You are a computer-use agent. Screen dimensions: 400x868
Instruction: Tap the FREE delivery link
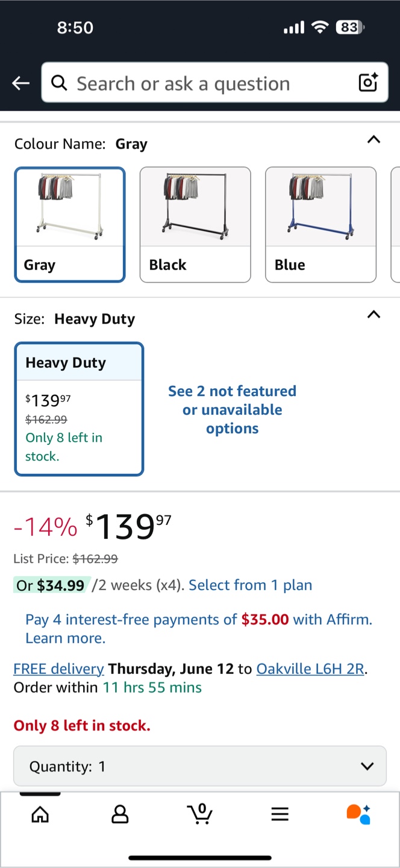tap(58, 669)
